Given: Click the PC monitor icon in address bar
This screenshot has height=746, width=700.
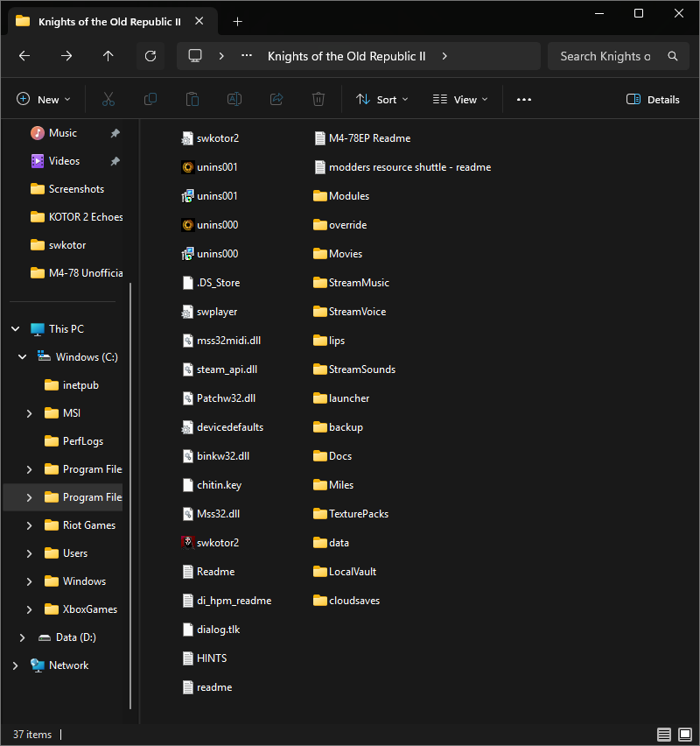Looking at the screenshot, I should tap(195, 56).
